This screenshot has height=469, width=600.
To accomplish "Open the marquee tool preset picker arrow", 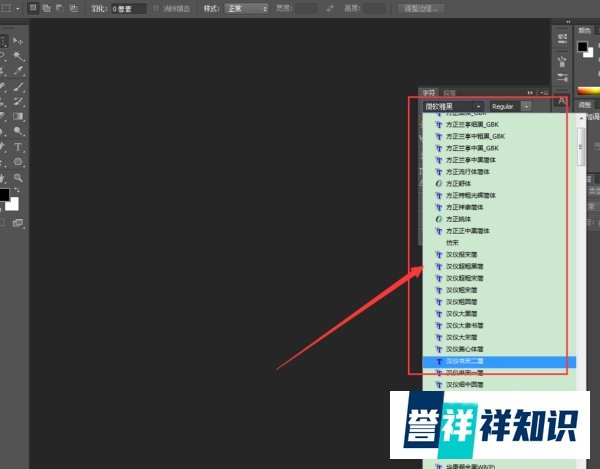I will click(x=18, y=8).
